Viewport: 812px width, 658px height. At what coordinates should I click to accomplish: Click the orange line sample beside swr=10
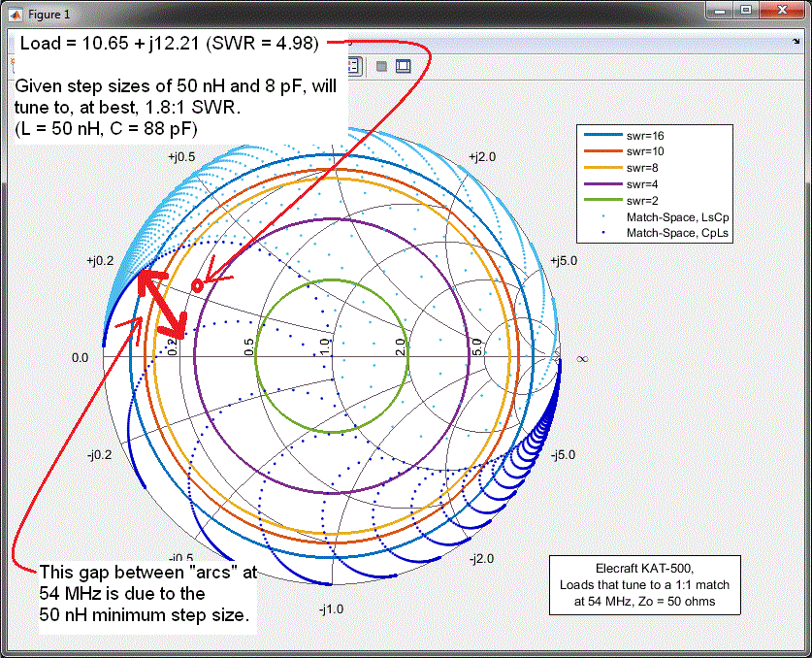point(602,151)
